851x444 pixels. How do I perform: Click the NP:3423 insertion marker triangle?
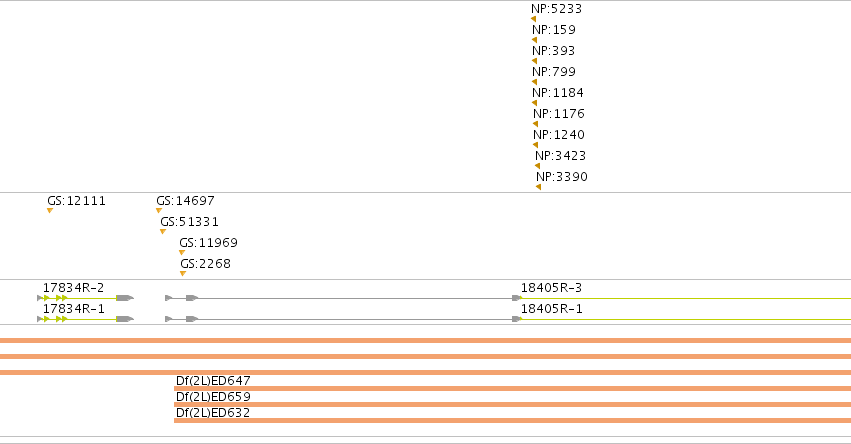pyautogui.click(x=538, y=166)
